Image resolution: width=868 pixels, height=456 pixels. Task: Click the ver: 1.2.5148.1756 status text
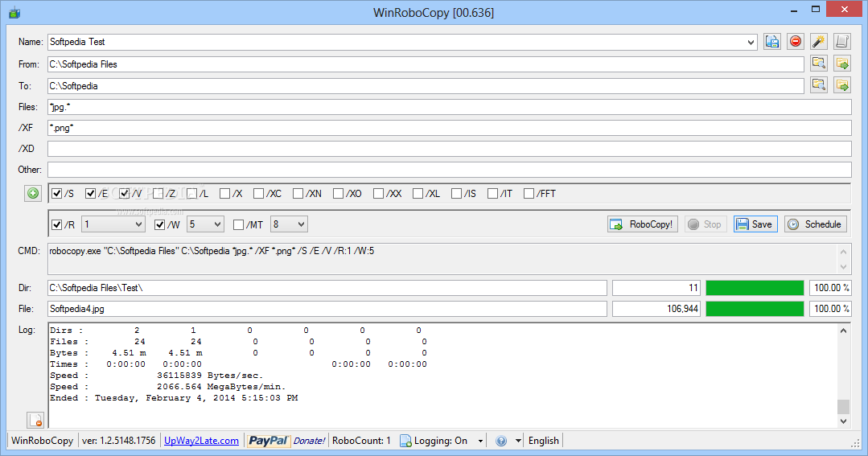[119, 441]
